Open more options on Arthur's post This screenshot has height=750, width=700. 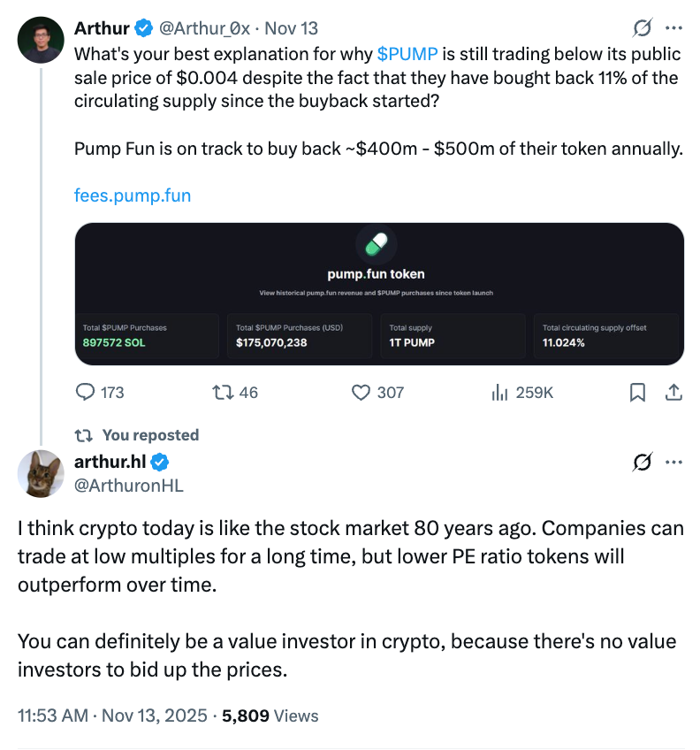pyautogui.click(x=673, y=27)
